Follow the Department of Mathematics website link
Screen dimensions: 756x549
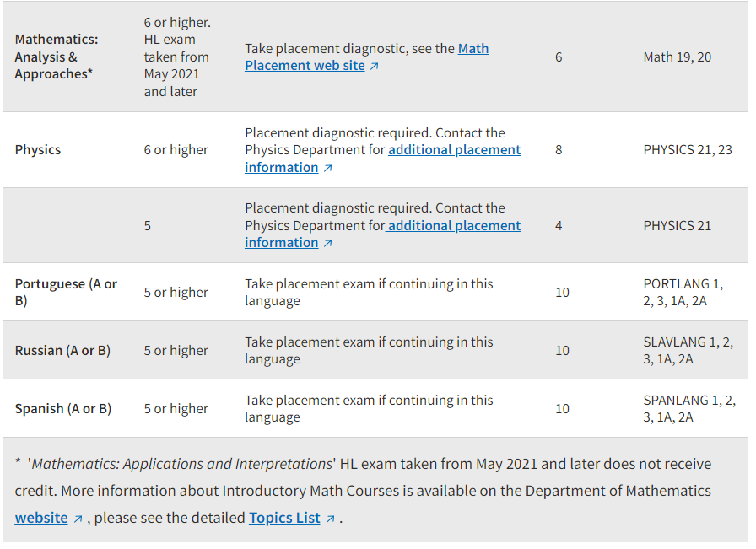(x=41, y=518)
